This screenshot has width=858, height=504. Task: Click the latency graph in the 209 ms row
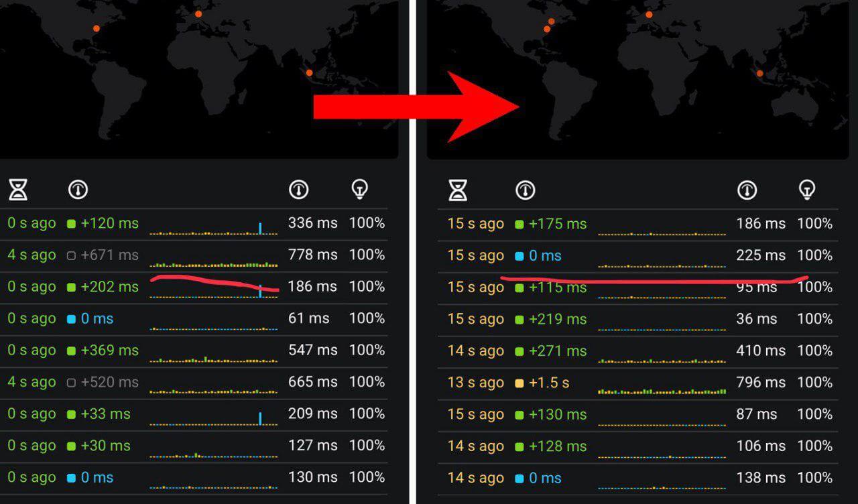pos(213,418)
